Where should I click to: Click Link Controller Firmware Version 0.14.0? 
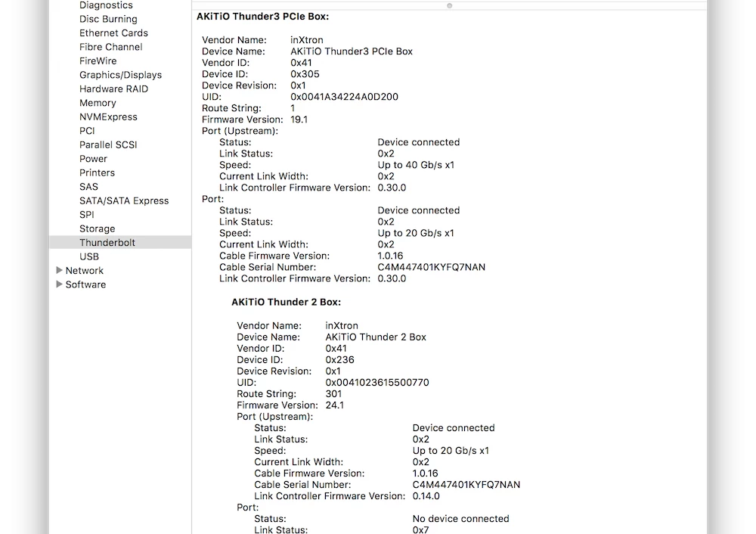click(x=426, y=496)
